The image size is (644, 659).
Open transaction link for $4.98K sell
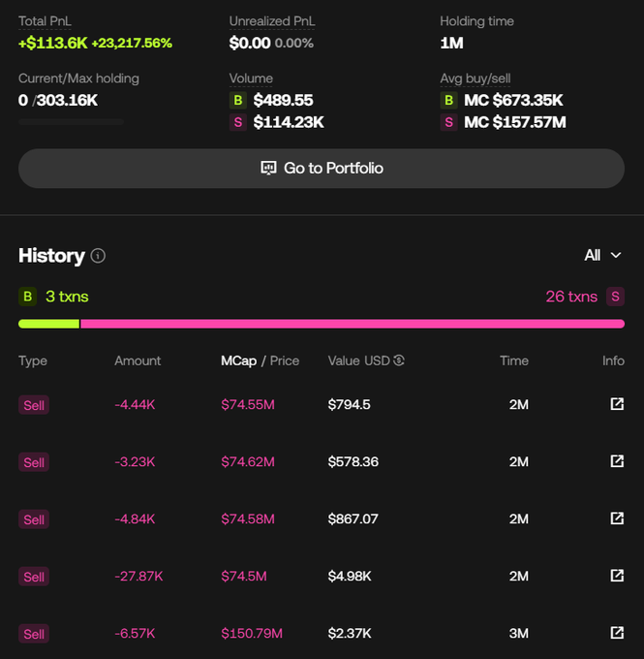tap(617, 576)
